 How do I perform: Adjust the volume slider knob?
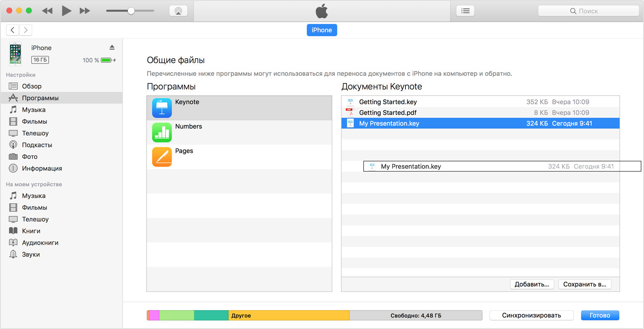pos(131,11)
